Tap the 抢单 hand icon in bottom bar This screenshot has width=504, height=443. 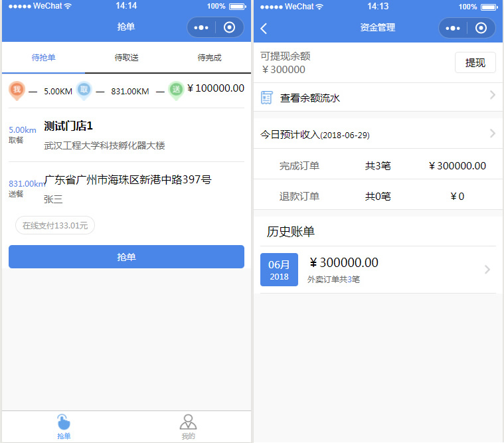[x=64, y=422]
